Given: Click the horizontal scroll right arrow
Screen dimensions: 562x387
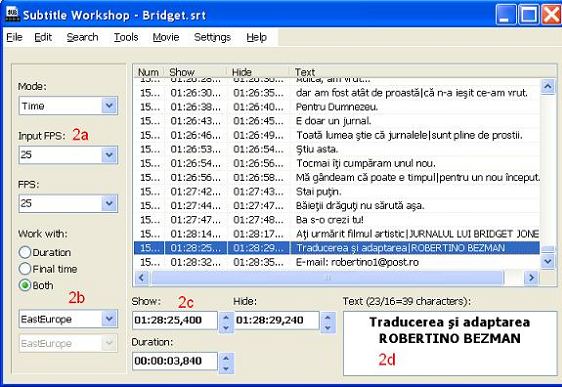Looking at the screenshot, I should (532, 277).
